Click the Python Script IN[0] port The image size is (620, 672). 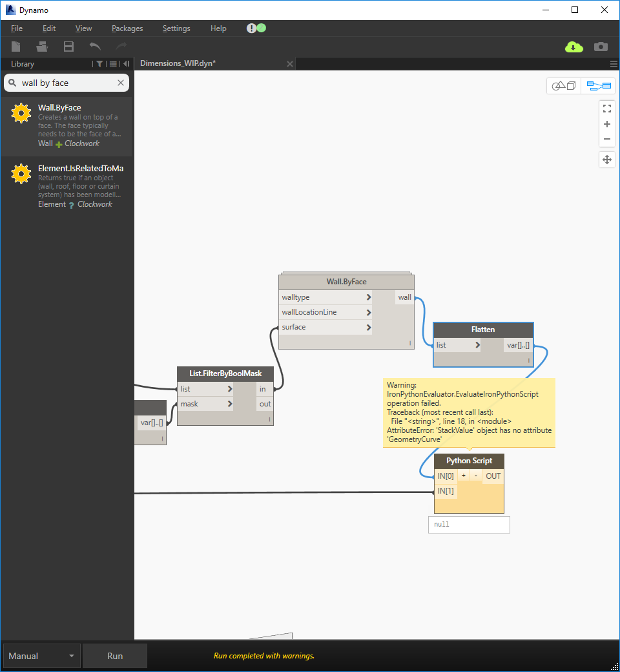446,476
